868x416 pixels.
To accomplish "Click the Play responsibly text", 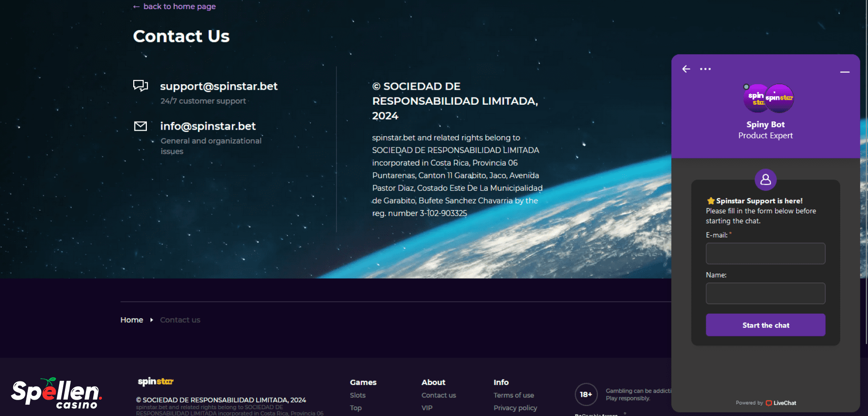I will click(628, 398).
